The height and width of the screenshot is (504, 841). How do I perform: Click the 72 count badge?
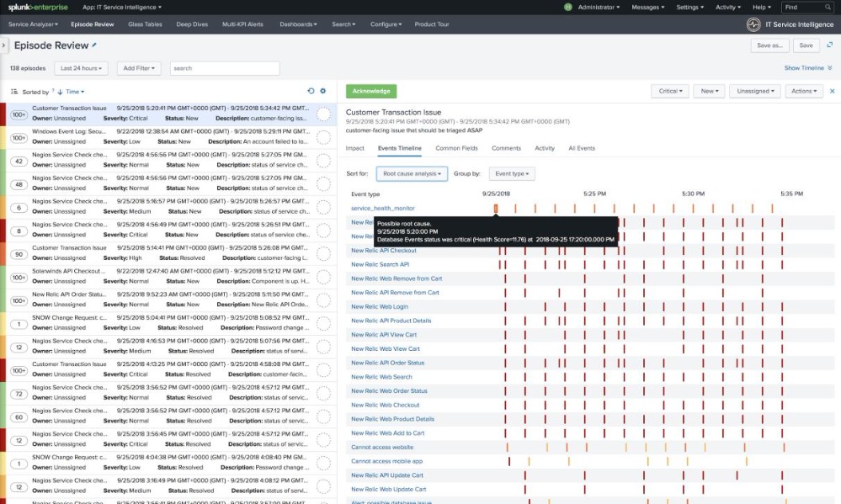(19, 394)
